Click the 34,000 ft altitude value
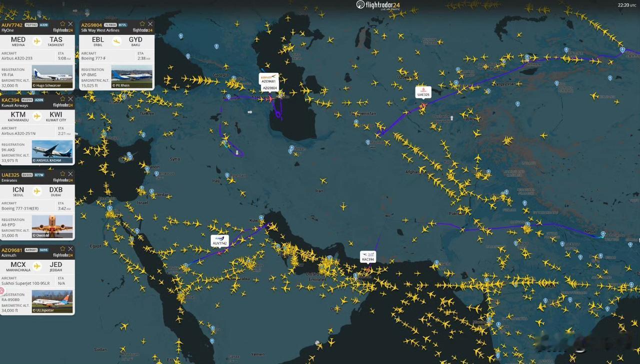Viewport: 640px width, 364px height. (x=10, y=310)
